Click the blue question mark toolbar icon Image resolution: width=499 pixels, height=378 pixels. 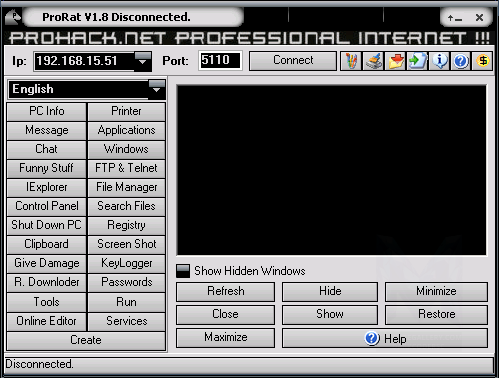461,61
